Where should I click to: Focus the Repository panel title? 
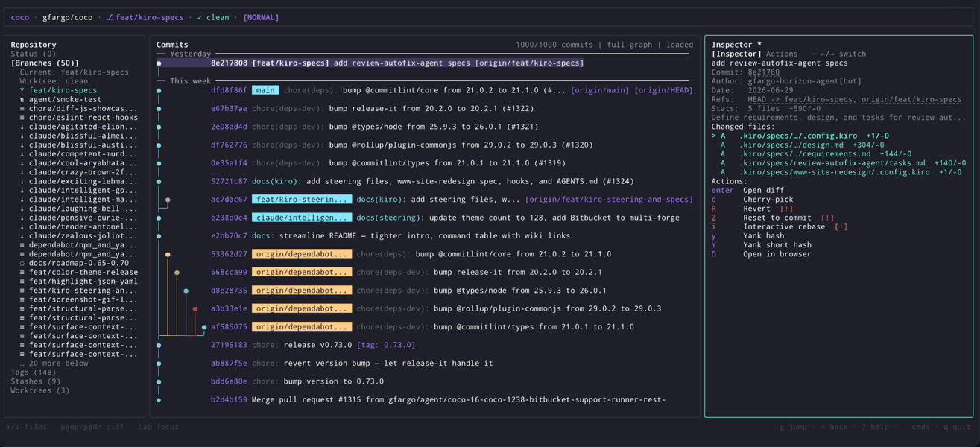click(34, 45)
